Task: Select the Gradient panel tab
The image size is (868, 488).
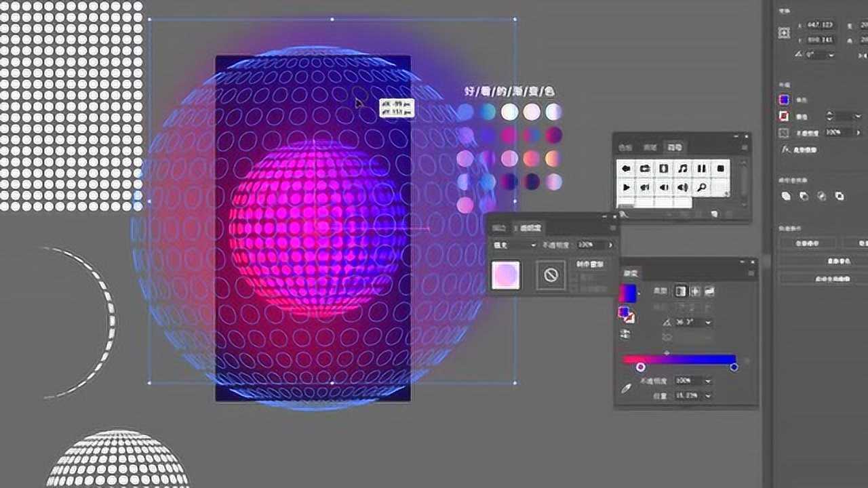Action: (x=631, y=274)
